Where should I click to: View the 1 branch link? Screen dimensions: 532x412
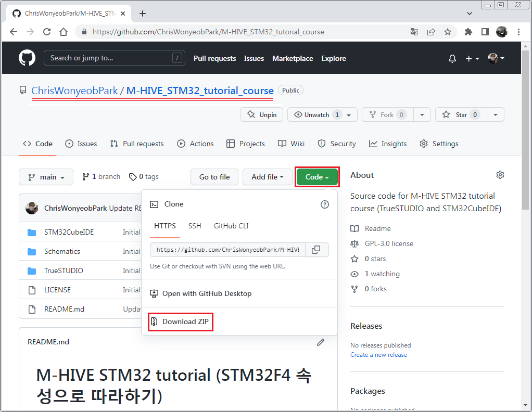[x=101, y=177]
